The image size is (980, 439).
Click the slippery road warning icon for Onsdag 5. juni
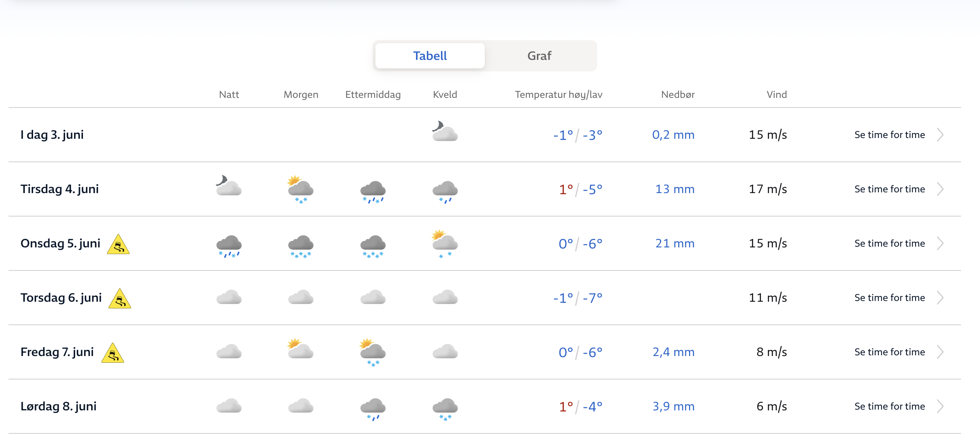click(x=118, y=244)
